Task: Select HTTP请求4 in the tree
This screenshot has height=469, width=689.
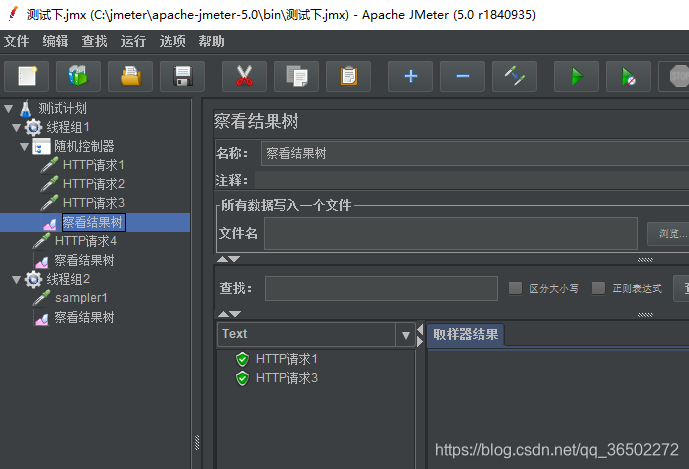Action: [x=86, y=241]
